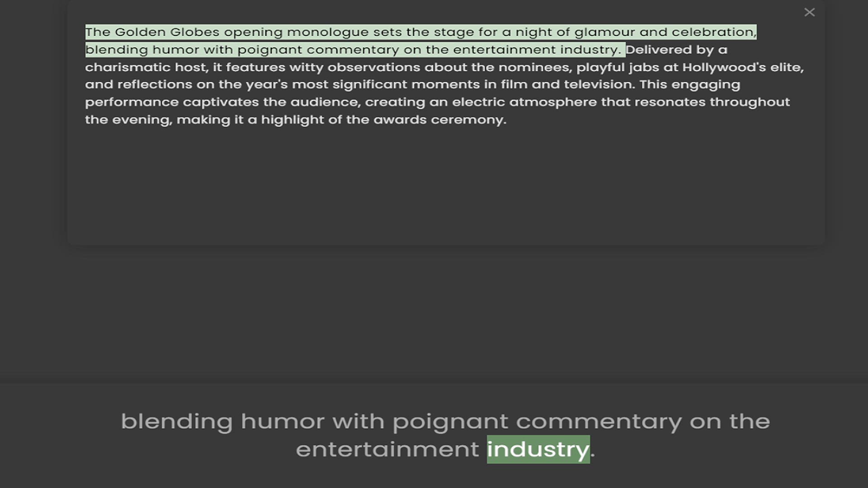This screenshot has width=868, height=488.
Task: Click "entertainment" in the bottom caption
Action: pos(387,449)
